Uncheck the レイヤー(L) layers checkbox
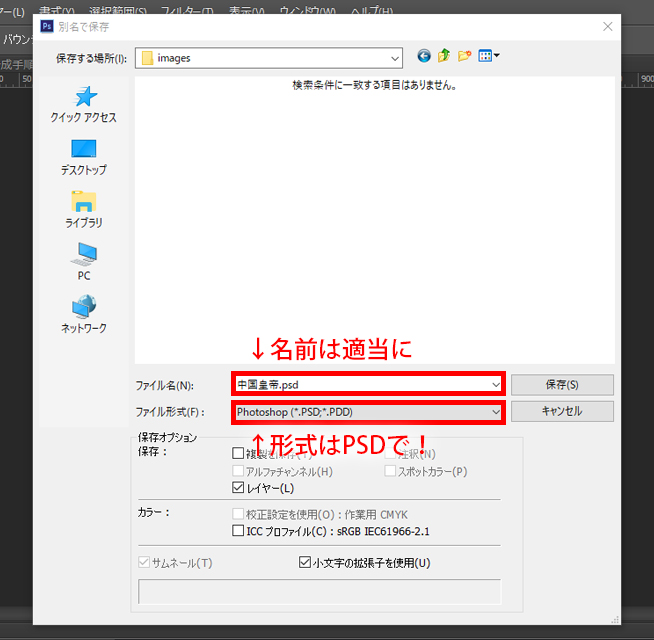 238,487
